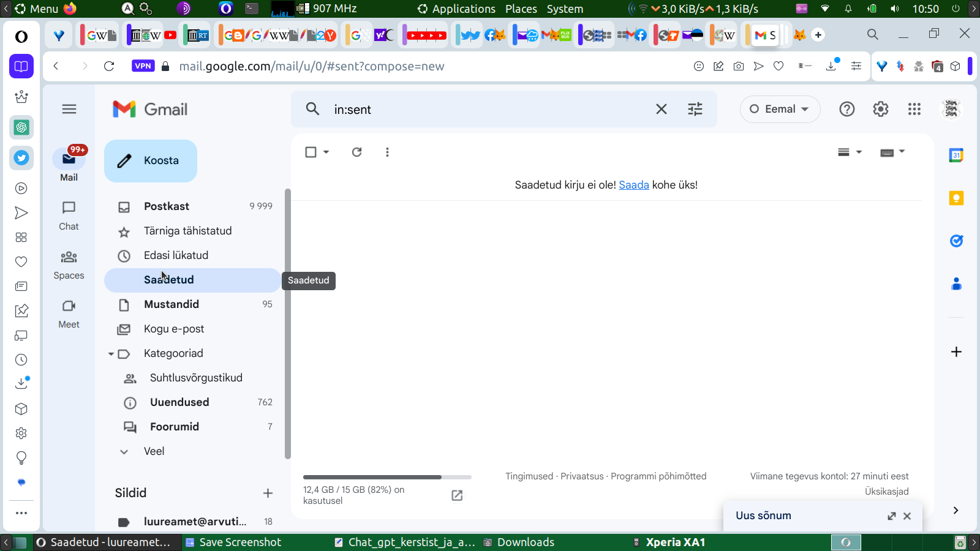Open Gmail settings gear

881,109
